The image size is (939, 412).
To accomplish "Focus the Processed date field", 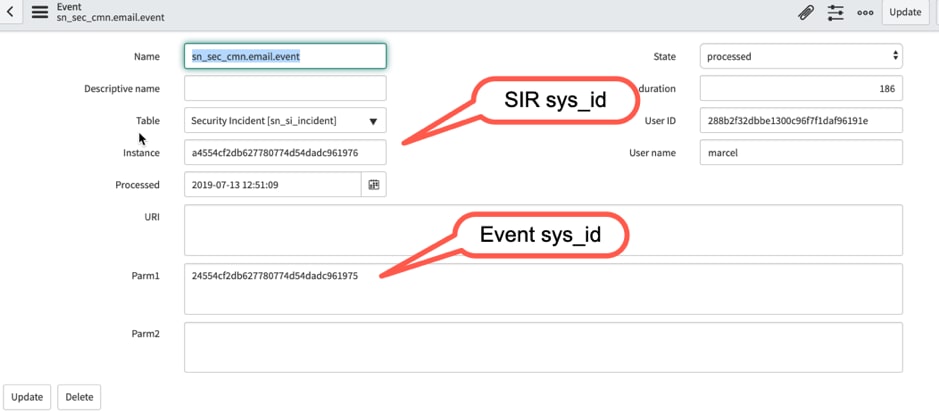I will pyautogui.click(x=272, y=184).
